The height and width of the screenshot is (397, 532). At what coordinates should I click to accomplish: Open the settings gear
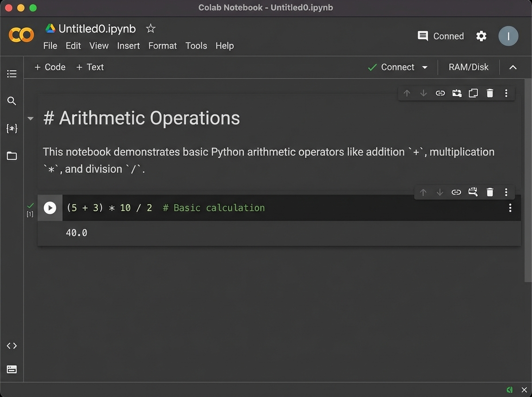(x=481, y=36)
